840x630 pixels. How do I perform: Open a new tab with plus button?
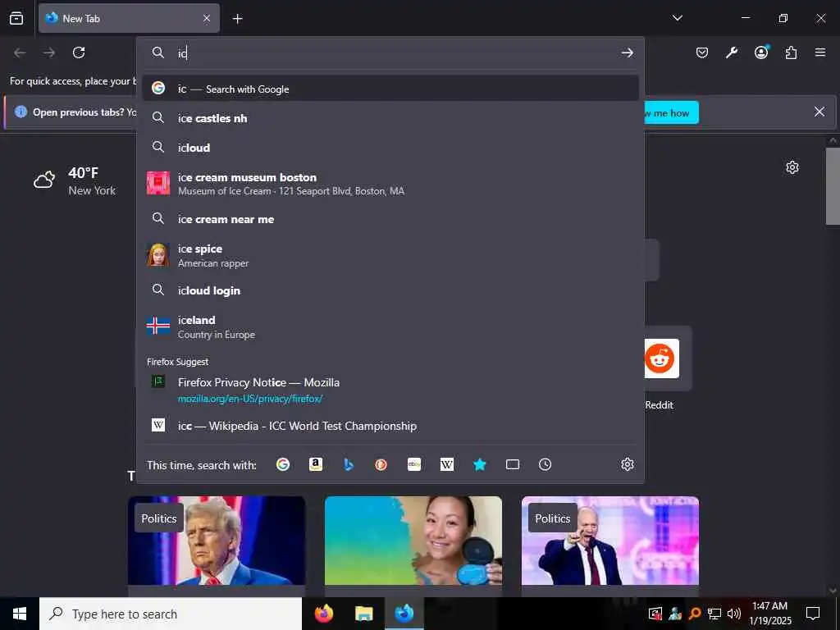coord(237,19)
